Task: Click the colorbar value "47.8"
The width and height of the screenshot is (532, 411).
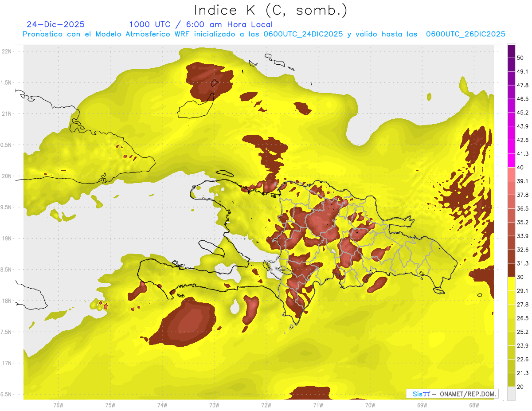Action: (523, 85)
